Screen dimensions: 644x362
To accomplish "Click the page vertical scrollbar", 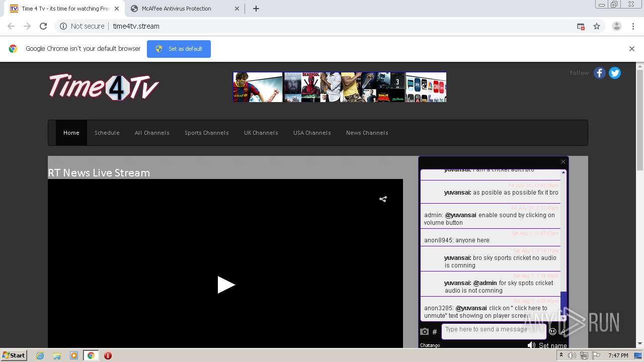I will pyautogui.click(x=640, y=120).
